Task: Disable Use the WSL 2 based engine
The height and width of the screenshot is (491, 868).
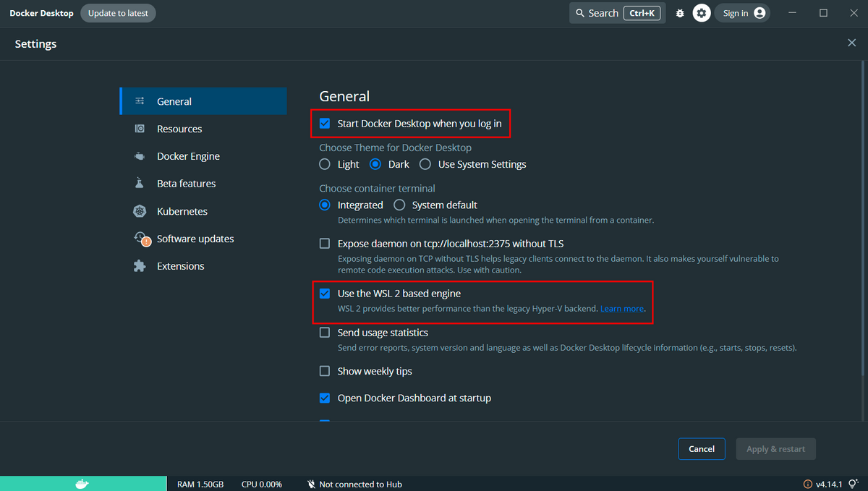Action: [325, 294]
